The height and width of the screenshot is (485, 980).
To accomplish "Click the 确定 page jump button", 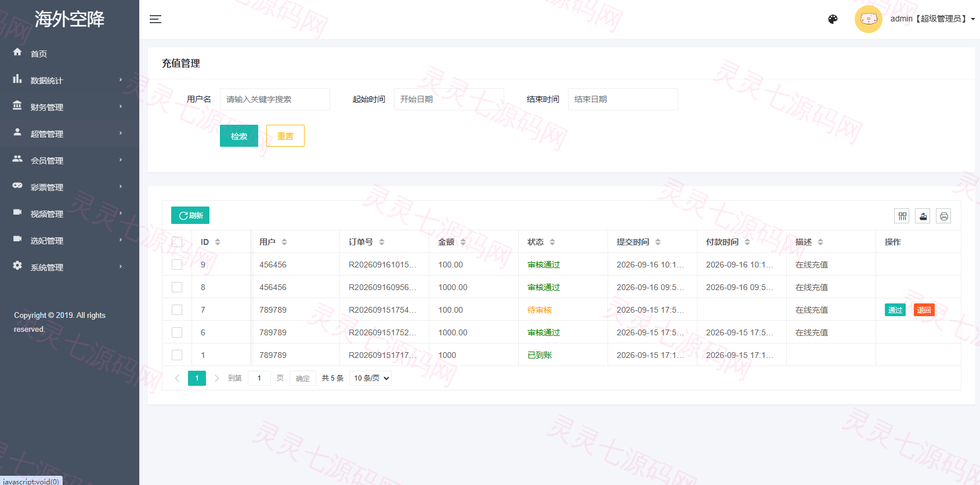I will coord(303,378).
